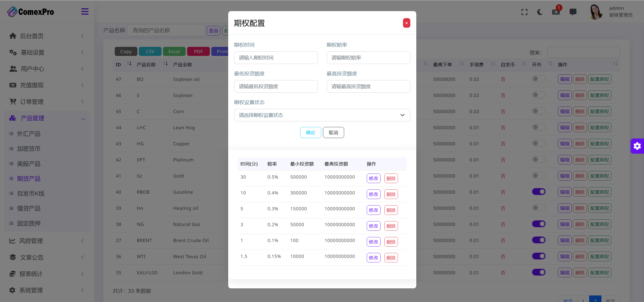Focus the 最低投资额度 input field
The height and width of the screenshot is (302, 644).
(276, 86)
